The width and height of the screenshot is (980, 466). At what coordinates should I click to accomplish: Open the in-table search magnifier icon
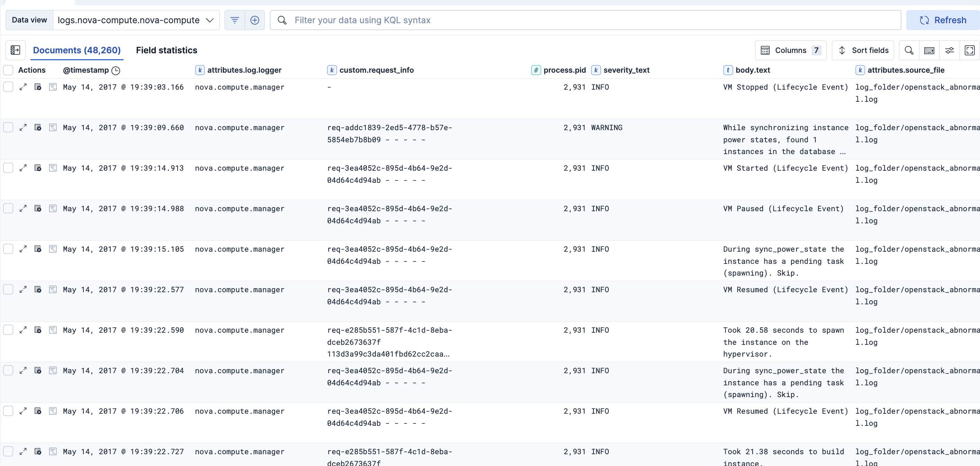[908, 50]
